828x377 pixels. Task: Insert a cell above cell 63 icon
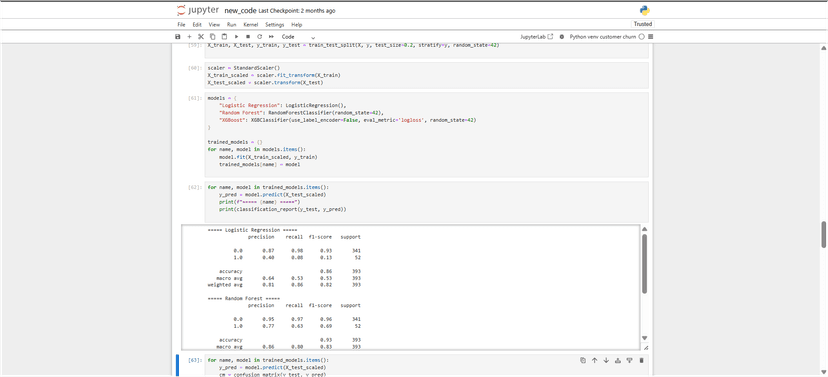pos(618,360)
